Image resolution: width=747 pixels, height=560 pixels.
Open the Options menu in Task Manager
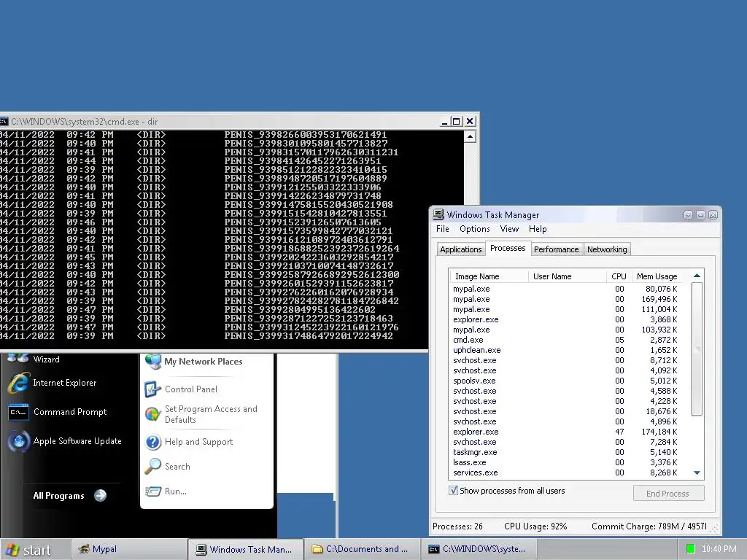(x=474, y=229)
